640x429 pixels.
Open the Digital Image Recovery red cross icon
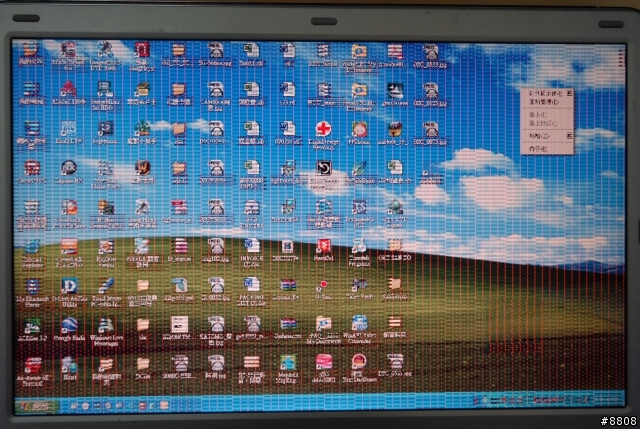pyautogui.click(x=323, y=129)
